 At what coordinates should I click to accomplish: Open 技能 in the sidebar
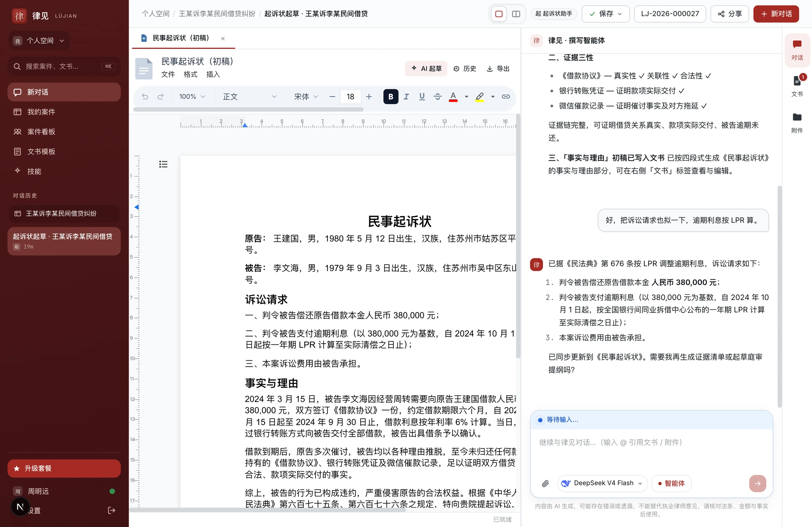(x=64, y=172)
